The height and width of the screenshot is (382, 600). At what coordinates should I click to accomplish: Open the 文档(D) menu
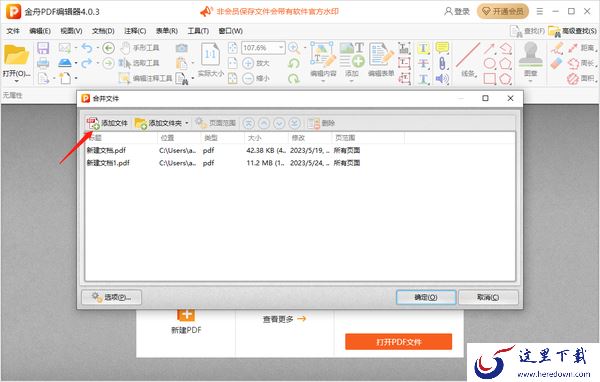click(x=103, y=31)
